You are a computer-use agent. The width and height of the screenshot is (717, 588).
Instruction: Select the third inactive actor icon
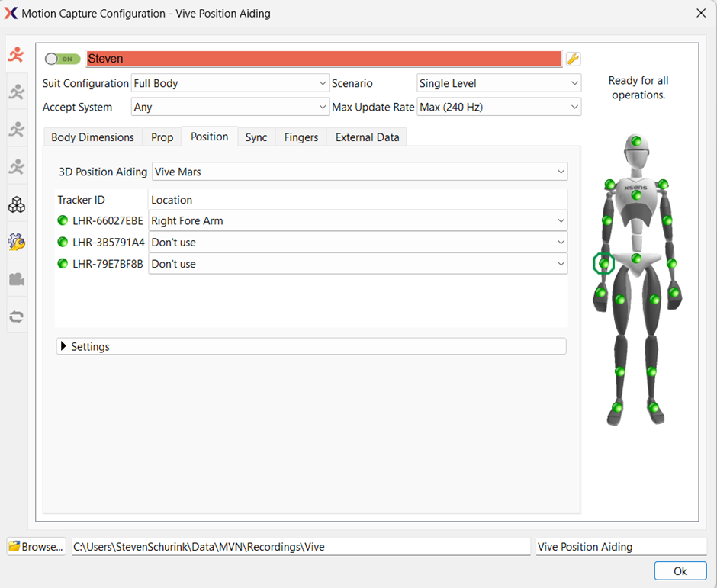16,128
